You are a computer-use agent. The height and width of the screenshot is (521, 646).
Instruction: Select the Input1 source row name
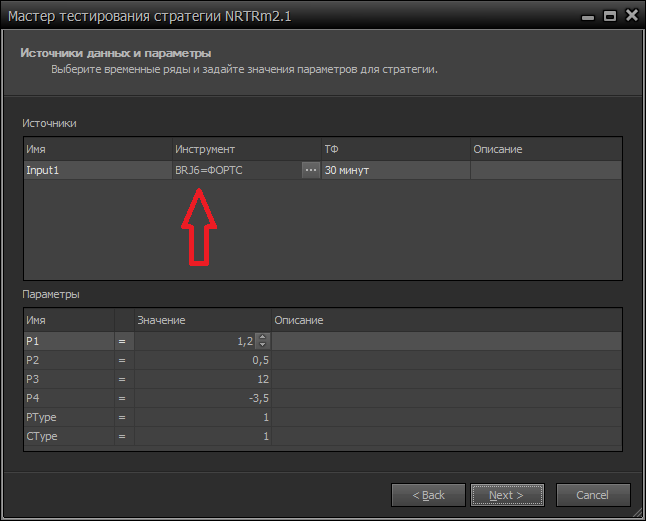click(x=97, y=171)
